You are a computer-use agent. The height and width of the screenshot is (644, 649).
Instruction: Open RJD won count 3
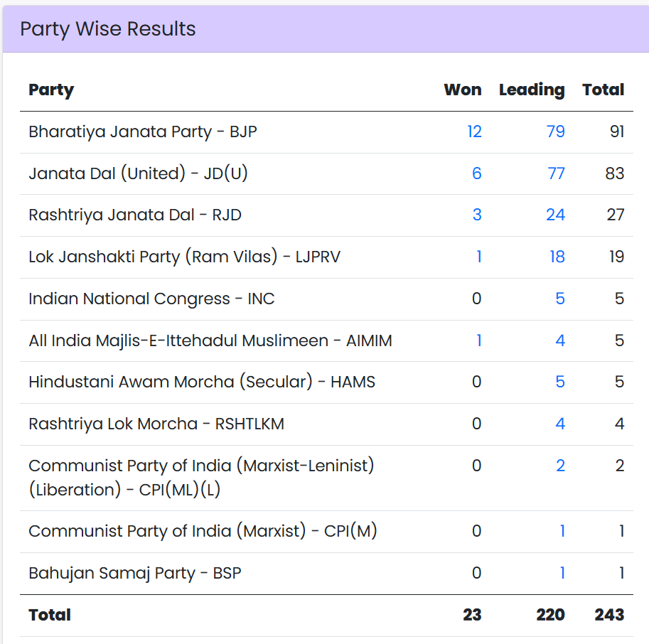(476, 215)
